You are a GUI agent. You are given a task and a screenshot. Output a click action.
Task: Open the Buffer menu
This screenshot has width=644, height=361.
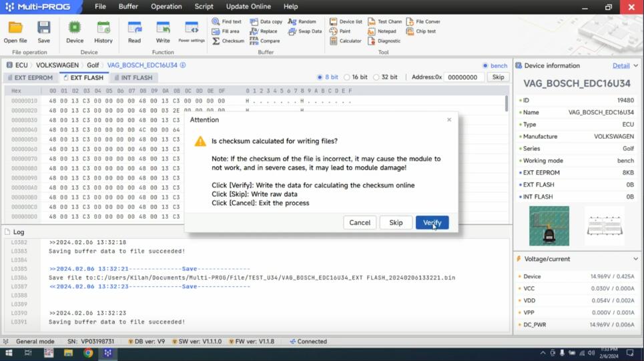(x=128, y=7)
